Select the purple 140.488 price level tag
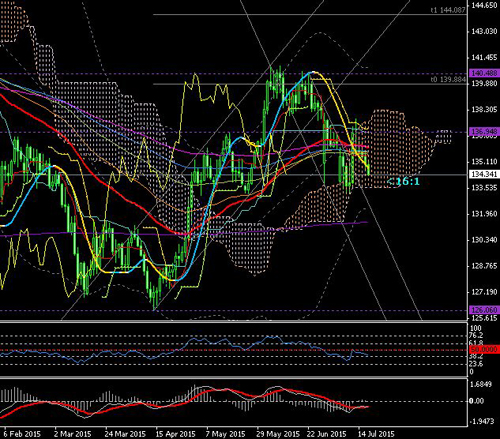The height and width of the screenshot is (439, 500). click(x=484, y=73)
